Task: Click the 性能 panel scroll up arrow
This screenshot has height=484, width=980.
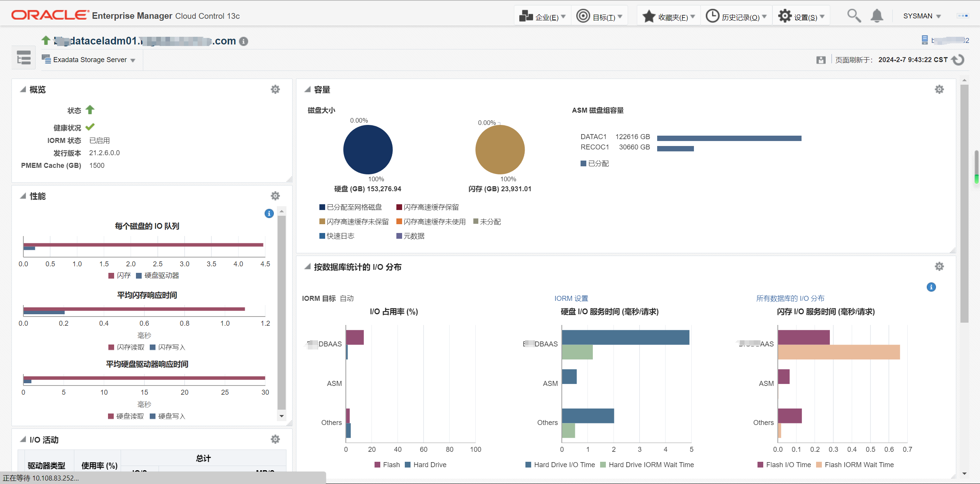Action: point(282,211)
